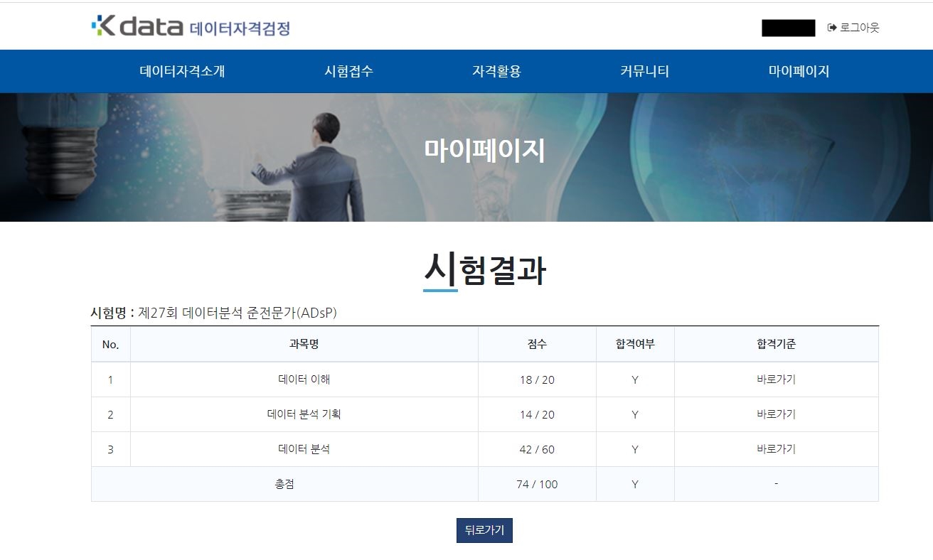Click the 합격여부 column header
Screen dimensions: 933x560
635,344
